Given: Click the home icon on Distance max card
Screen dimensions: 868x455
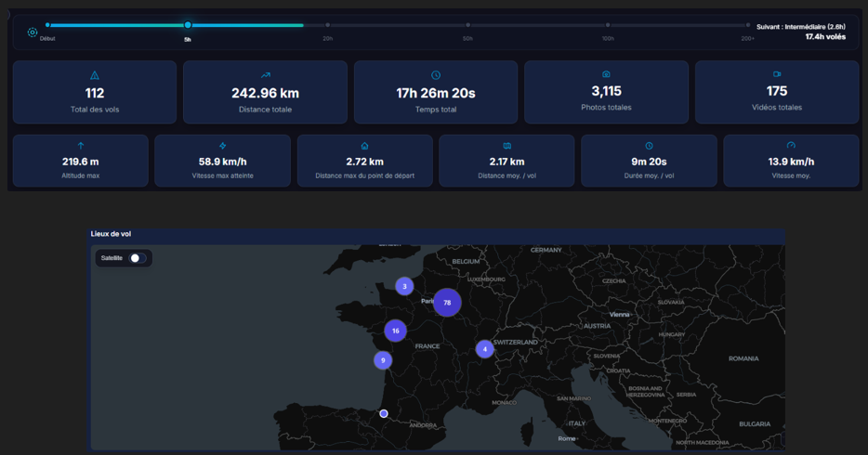Looking at the screenshot, I should click(x=364, y=146).
